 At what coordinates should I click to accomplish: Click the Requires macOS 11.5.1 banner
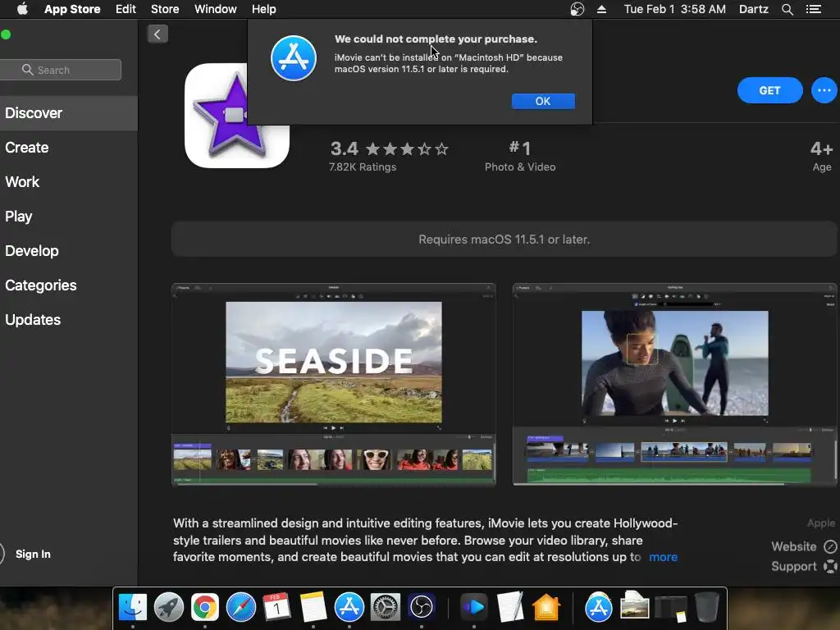click(x=504, y=240)
